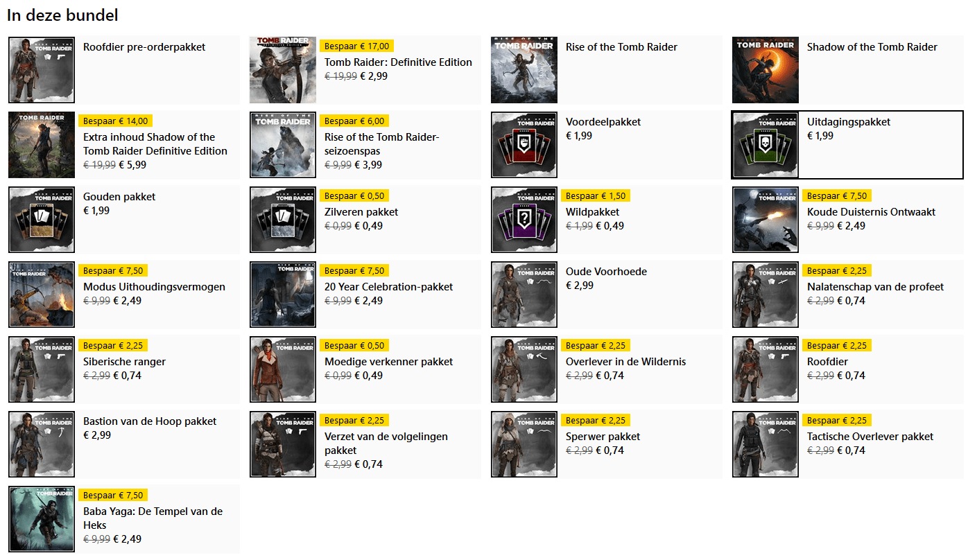Click Bastion van de Hoop outfit image
The width and height of the screenshot is (977, 560).
pyautogui.click(x=42, y=444)
